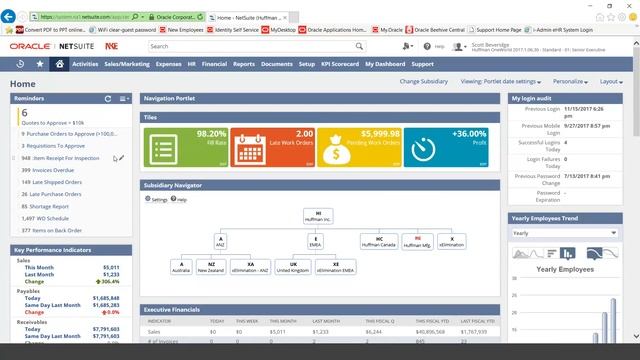This screenshot has width=640, height=360.
Task: Open the MyDesktop bookmark
Action: pyautogui.click(x=279, y=30)
